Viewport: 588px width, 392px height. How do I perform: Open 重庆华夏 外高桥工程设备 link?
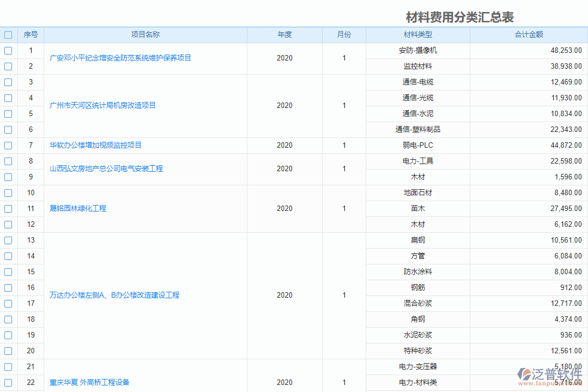(x=90, y=382)
